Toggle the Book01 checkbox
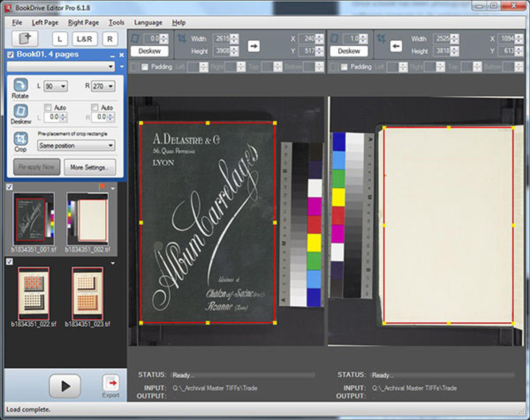Image resolution: width=530 pixels, height=420 pixels. (10, 54)
